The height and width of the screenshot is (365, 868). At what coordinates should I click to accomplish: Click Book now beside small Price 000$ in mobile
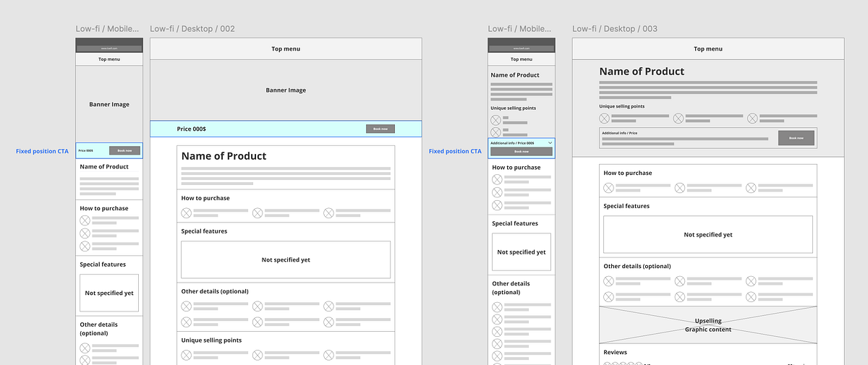click(x=124, y=150)
